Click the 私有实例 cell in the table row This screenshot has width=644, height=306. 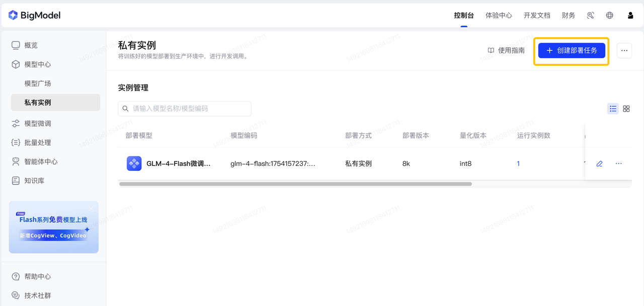pos(359,164)
